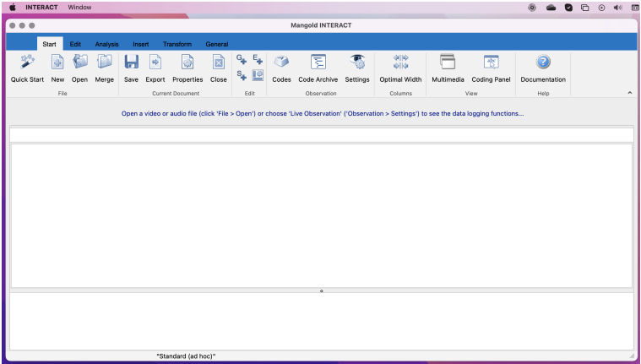The height and width of the screenshot is (364, 641).
Task: Launch the Quick Start wizard
Action: pyautogui.click(x=27, y=68)
